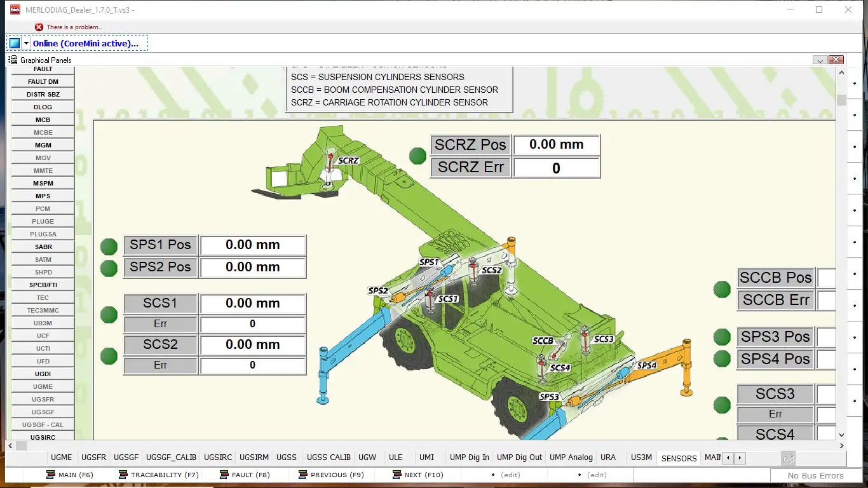
Task: Collapse the Graphical Panels with its chevron
Action: (820, 59)
